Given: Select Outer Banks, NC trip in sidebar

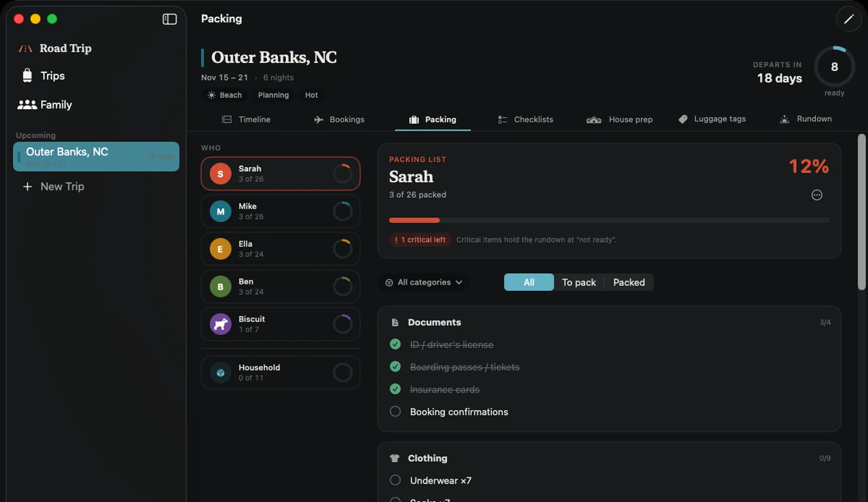Looking at the screenshot, I should 96,156.
